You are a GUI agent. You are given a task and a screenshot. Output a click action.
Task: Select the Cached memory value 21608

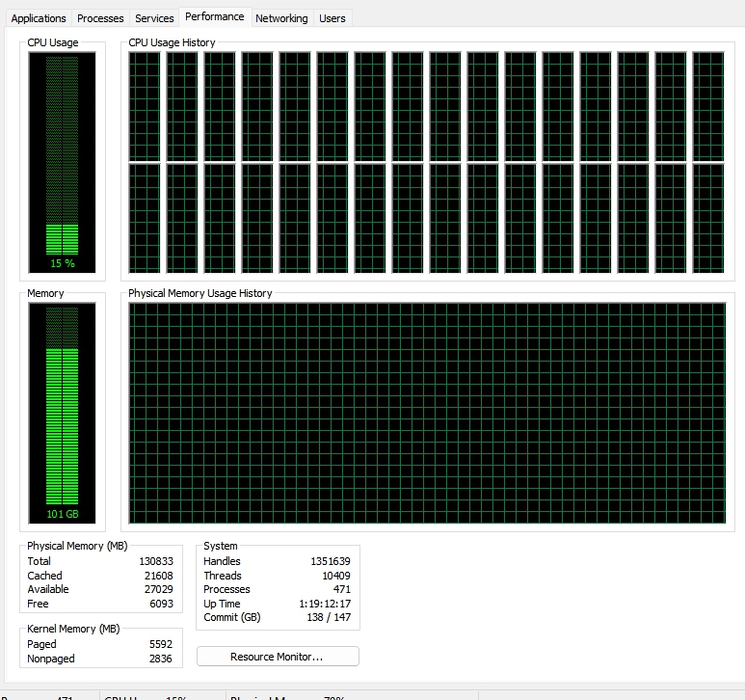[x=159, y=576]
